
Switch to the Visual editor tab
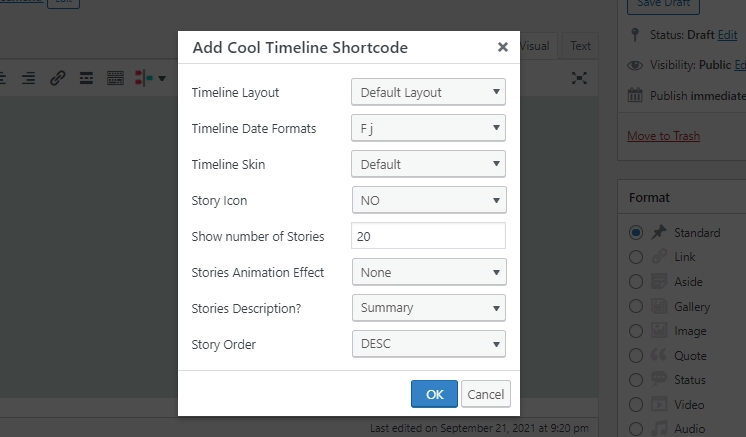(536, 46)
